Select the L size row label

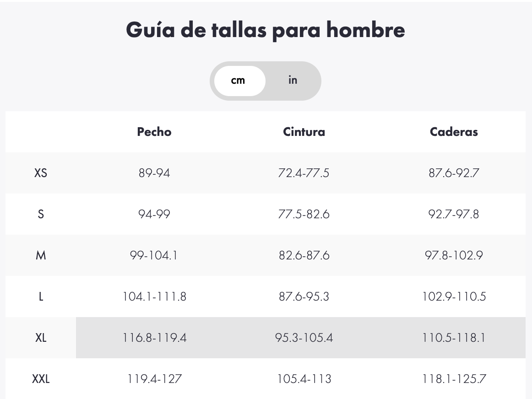pyautogui.click(x=41, y=297)
